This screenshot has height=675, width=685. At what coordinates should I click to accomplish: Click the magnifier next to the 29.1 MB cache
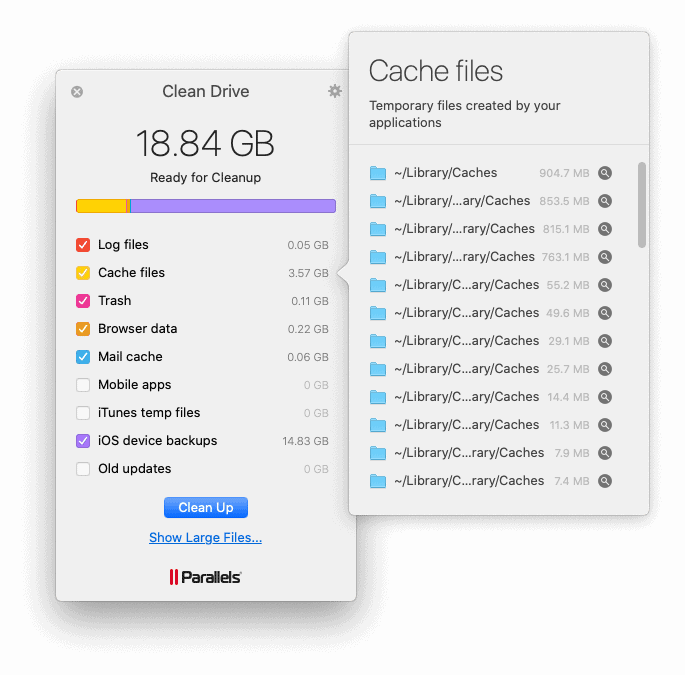point(604,341)
